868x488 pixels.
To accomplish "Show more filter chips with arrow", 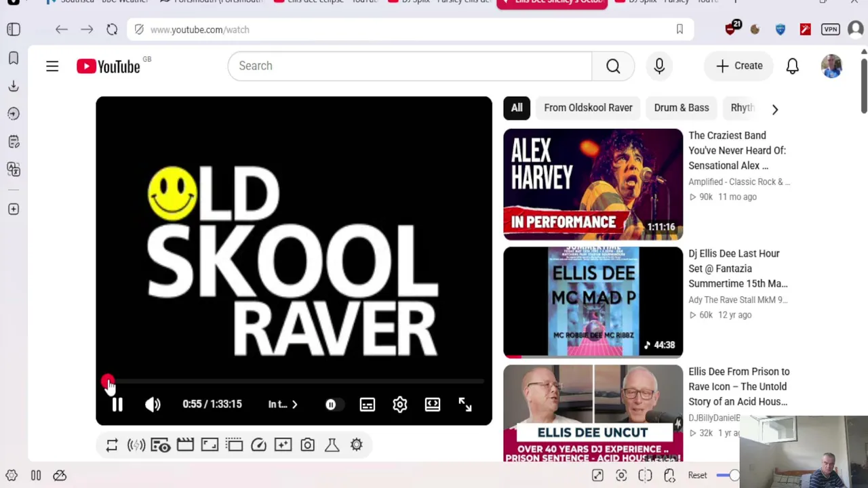I will [775, 109].
